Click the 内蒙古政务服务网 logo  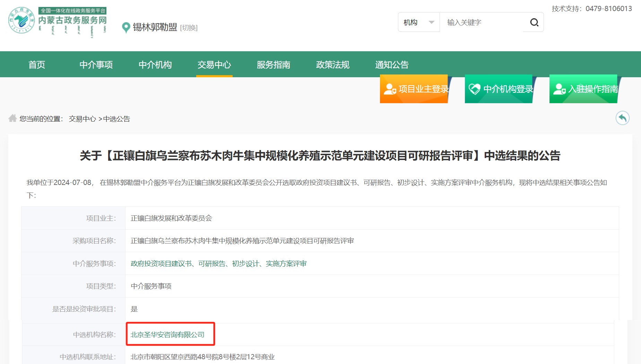pos(58,21)
